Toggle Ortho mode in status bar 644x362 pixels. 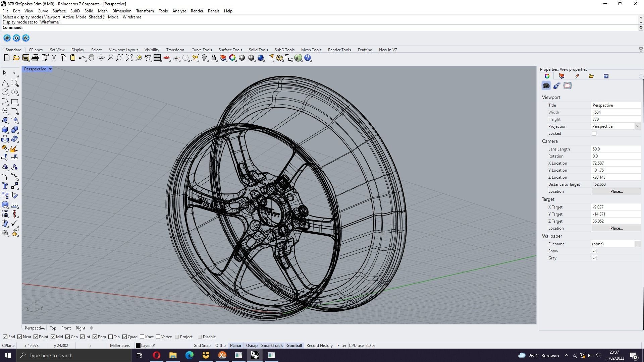point(220,346)
